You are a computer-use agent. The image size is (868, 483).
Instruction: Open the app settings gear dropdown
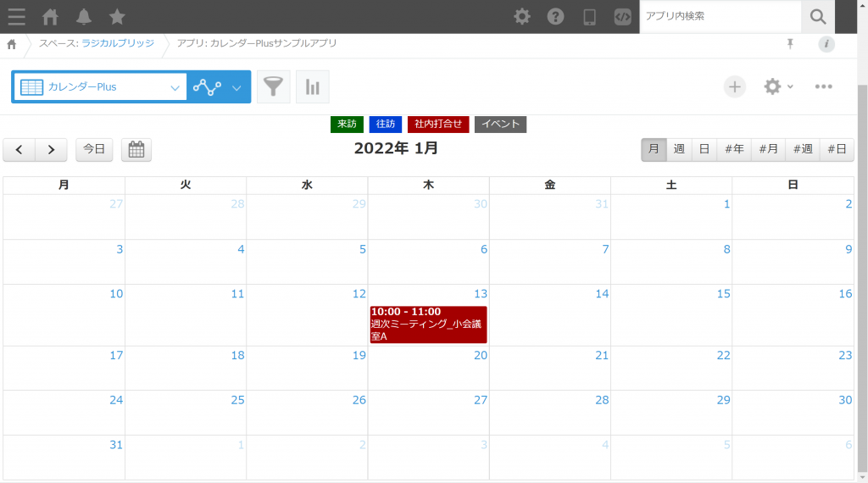[x=778, y=86]
